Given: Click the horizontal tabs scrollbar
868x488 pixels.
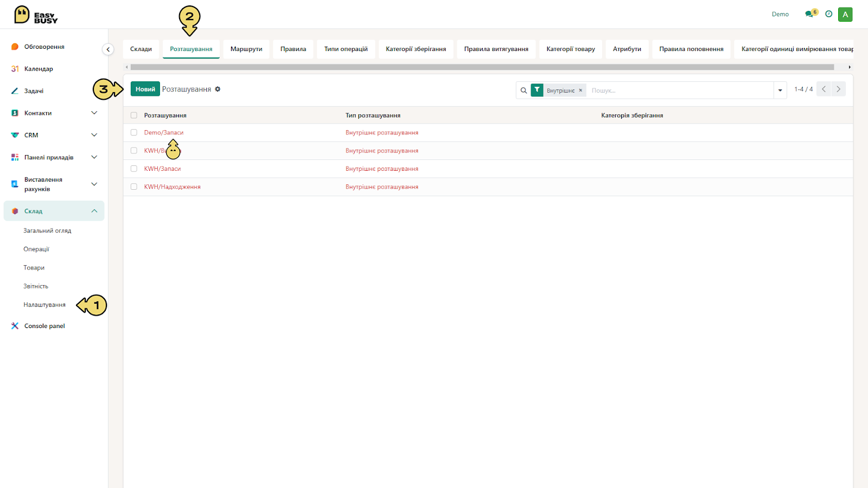Looking at the screenshot, I should pos(482,67).
